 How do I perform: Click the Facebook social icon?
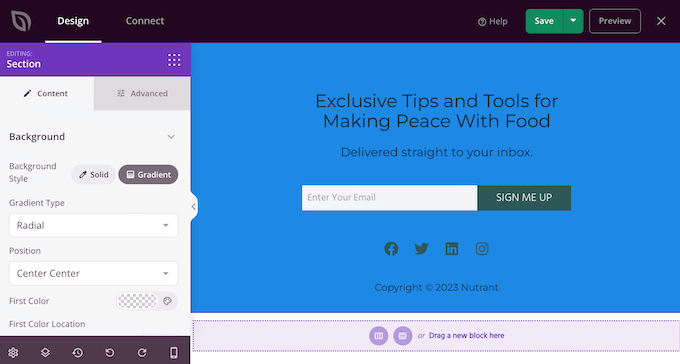point(391,249)
